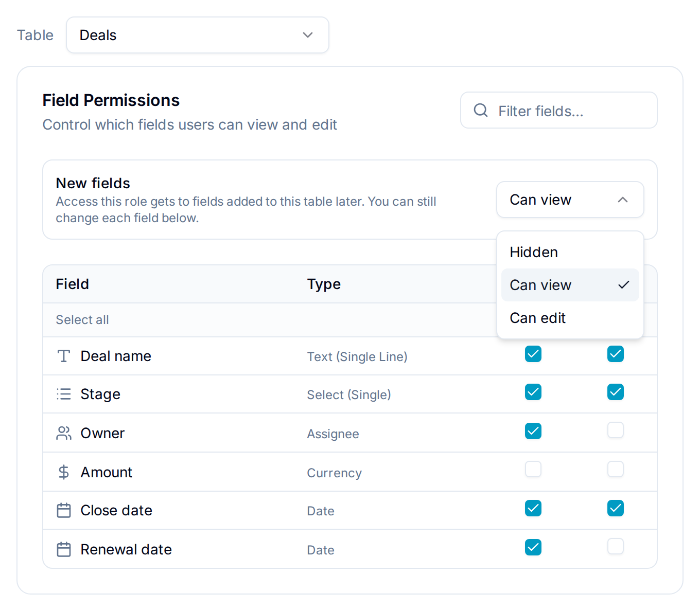Click the Field Permissions heading

111,100
